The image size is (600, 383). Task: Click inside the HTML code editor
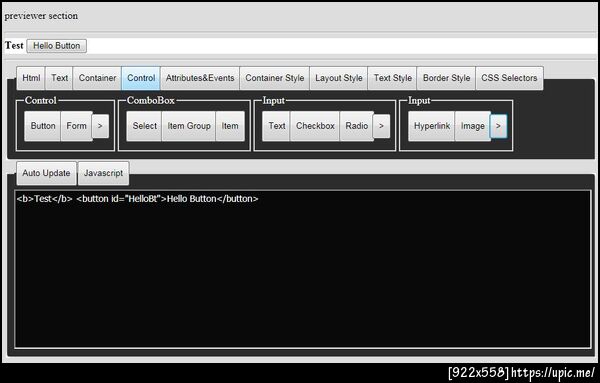(x=303, y=269)
